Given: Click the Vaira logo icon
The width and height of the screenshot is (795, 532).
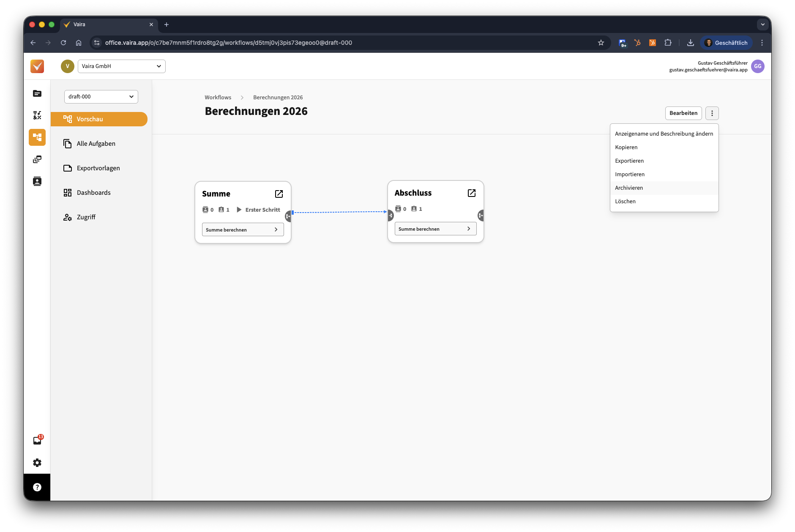Looking at the screenshot, I should click(37, 66).
